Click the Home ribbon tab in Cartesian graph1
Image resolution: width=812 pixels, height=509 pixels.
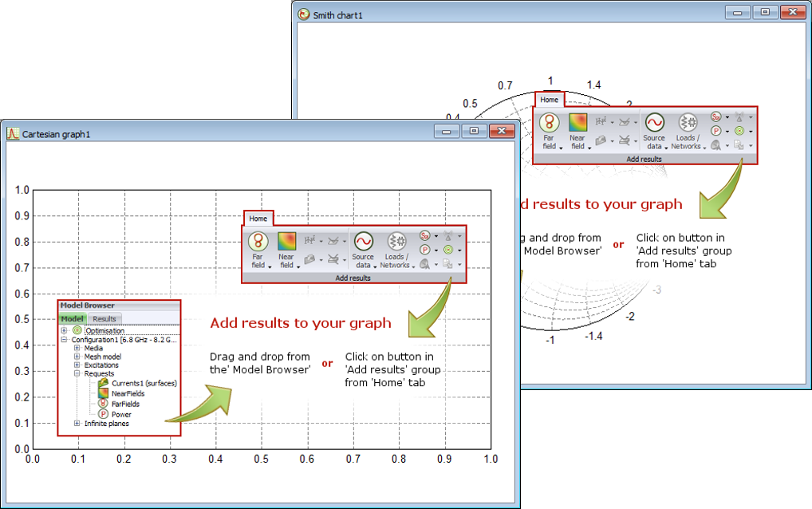pos(258,217)
